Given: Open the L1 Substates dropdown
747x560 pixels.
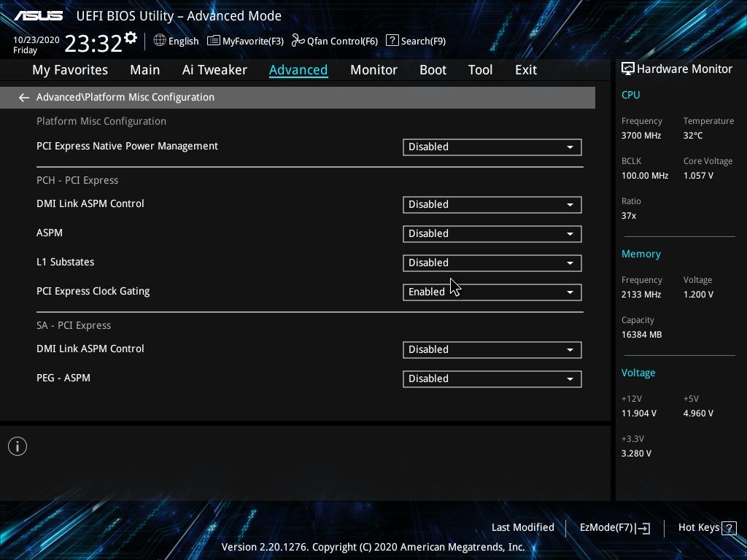Looking at the screenshot, I should pos(492,262).
